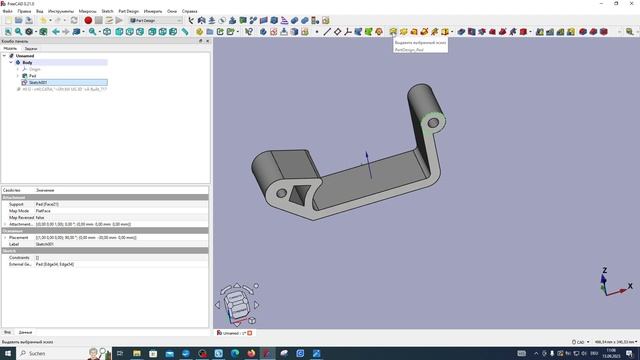Expand the Origin tree node

click(x=18, y=69)
